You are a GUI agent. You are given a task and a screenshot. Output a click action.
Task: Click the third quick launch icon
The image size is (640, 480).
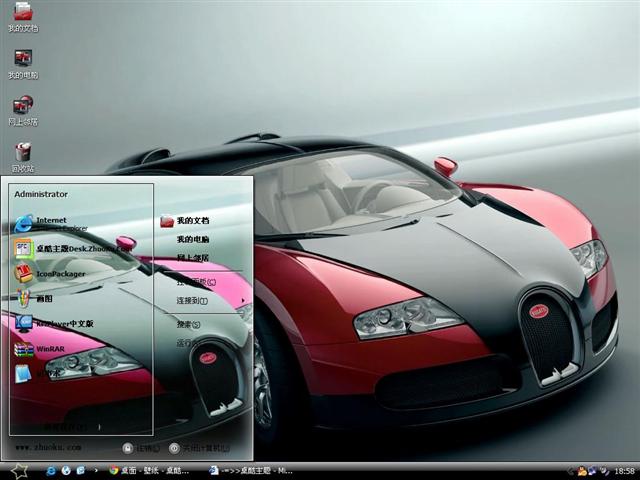click(81, 471)
